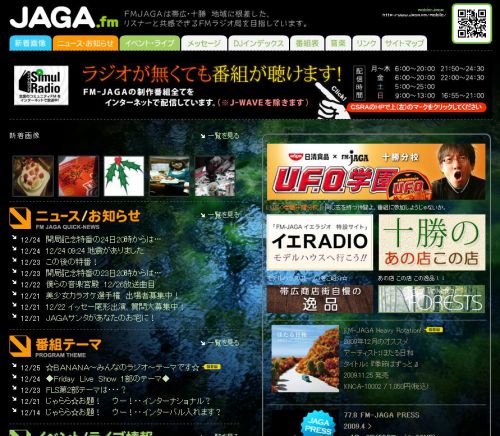Viewport: 500px width, 436px height.
Task: Open the メッセージ tab
Action: [204, 43]
